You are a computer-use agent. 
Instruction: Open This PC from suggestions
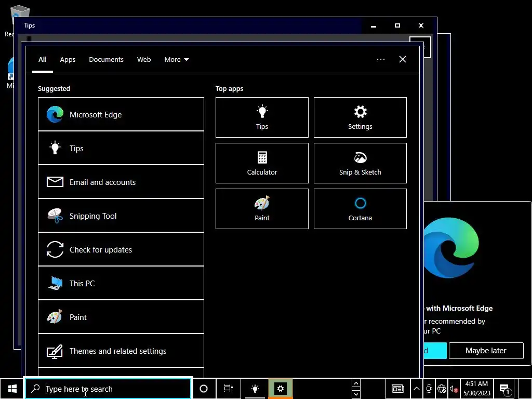[121, 283]
